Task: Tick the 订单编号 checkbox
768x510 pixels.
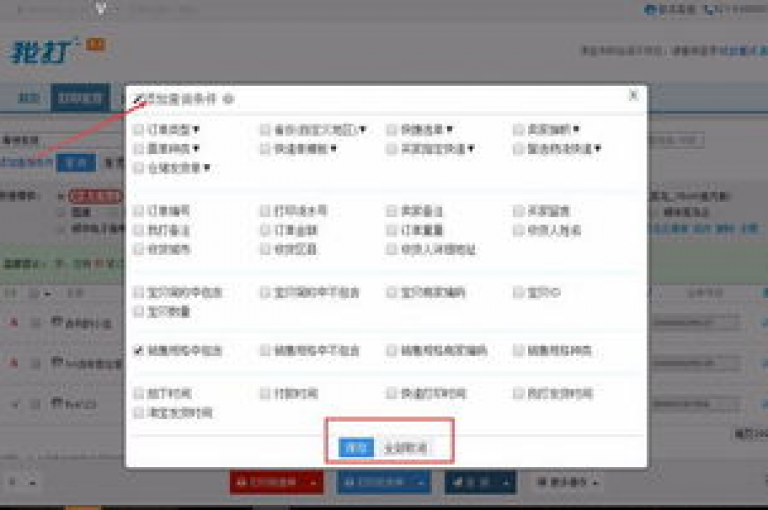Action: [x=138, y=211]
